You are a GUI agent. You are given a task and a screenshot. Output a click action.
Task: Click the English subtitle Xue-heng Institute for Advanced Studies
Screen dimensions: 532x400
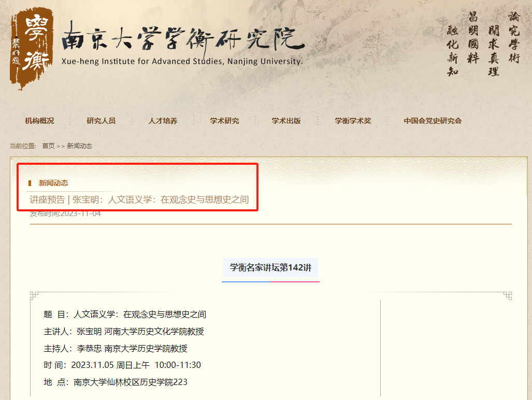pyautogui.click(x=182, y=62)
